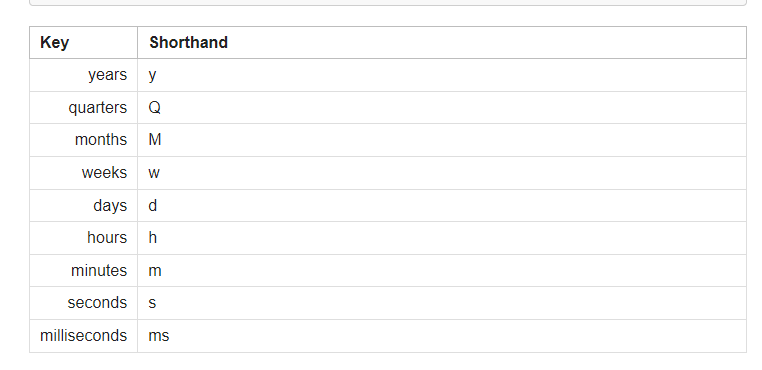
Task: Click the weeks key cell
Action: (x=84, y=173)
